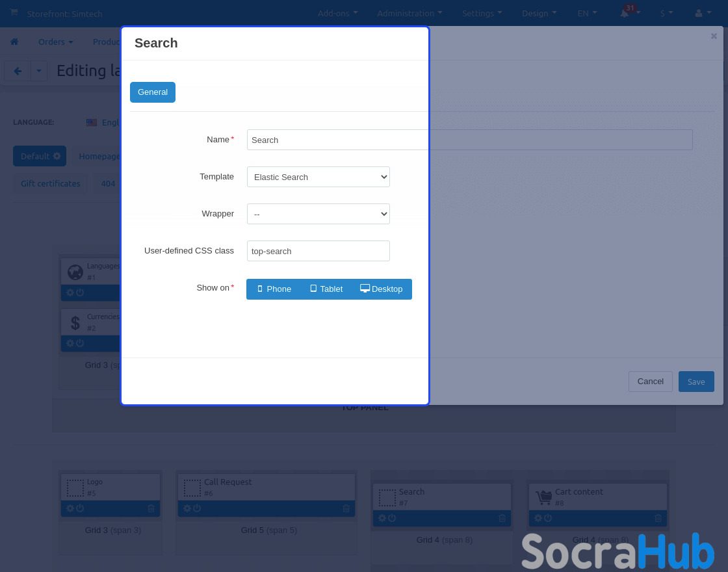Toggle power icon on Languages block #1
Screen dimensions: 728x572
[80, 292]
